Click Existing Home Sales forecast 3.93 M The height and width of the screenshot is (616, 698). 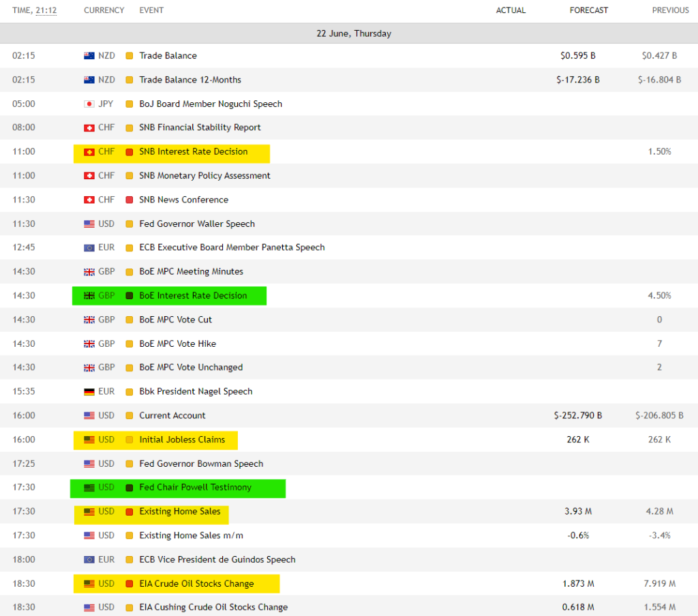[x=578, y=511]
